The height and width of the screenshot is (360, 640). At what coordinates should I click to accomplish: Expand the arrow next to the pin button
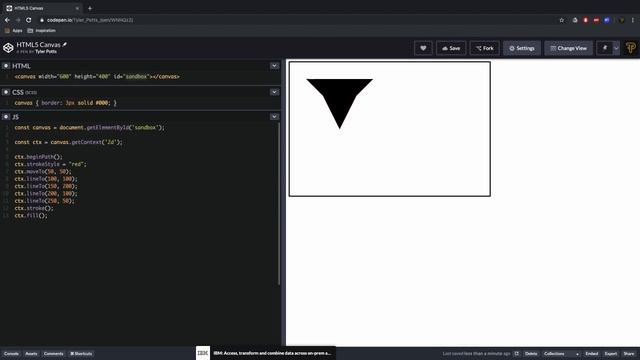coord(616,48)
